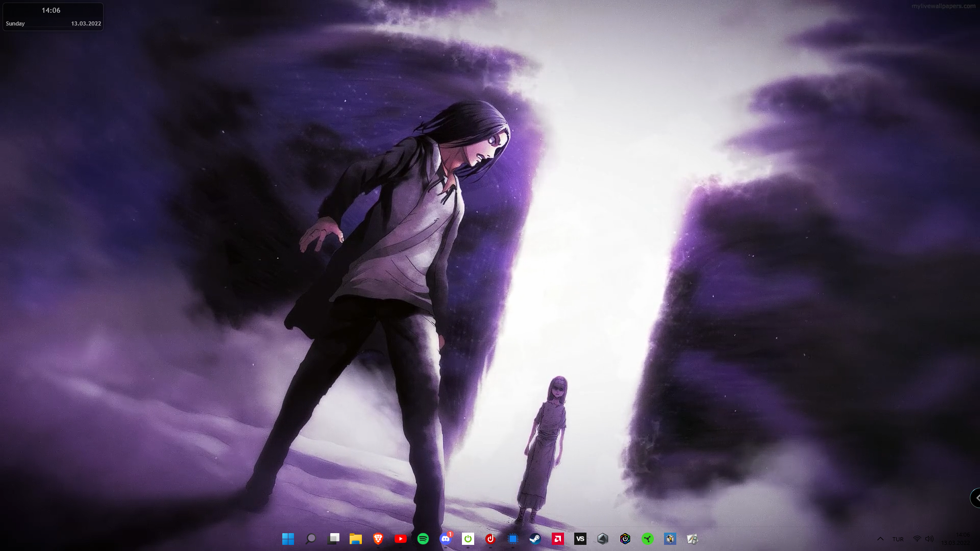The image size is (980, 551).
Task: Expand the side panel arrow at right edge
Action: (x=976, y=497)
